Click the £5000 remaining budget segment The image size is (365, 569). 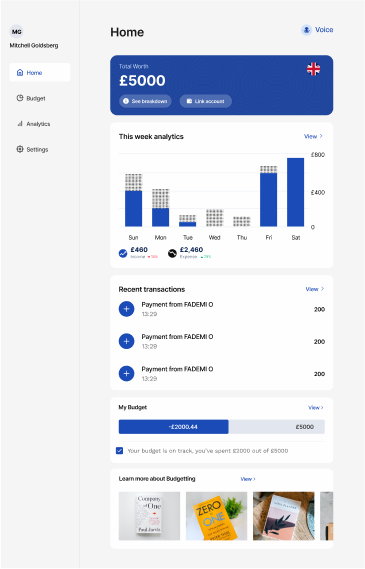276,427
